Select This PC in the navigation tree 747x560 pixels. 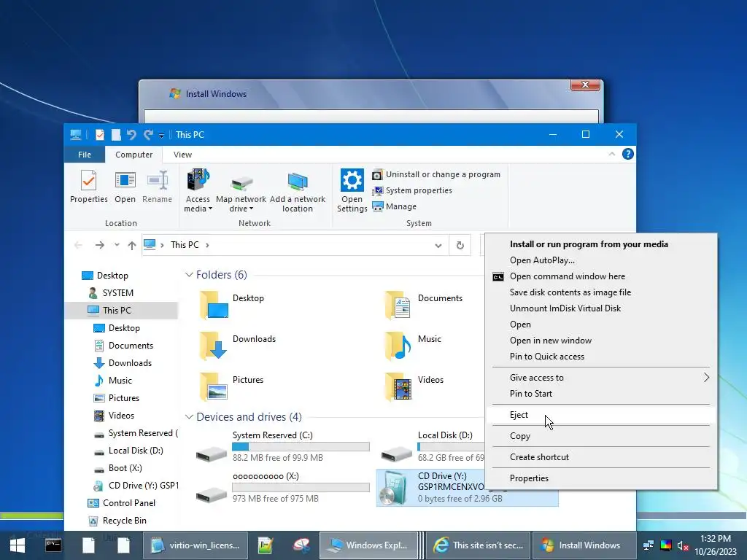click(117, 311)
